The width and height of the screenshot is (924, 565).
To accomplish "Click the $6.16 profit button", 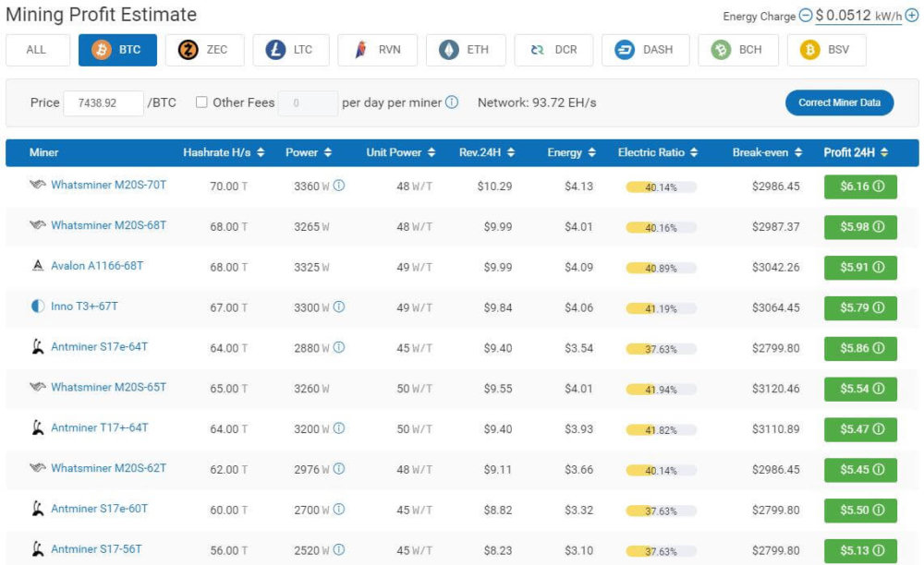I will (x=860, y=186).
